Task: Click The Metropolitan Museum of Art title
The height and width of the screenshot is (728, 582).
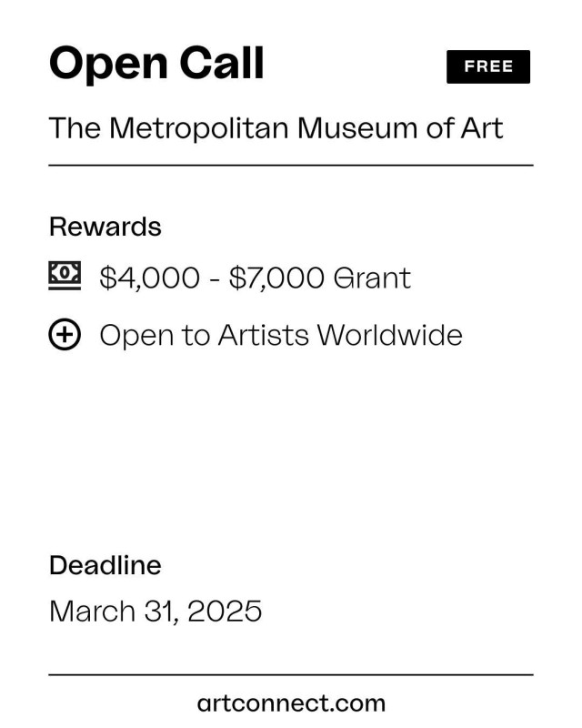Action: coord(276,128)
